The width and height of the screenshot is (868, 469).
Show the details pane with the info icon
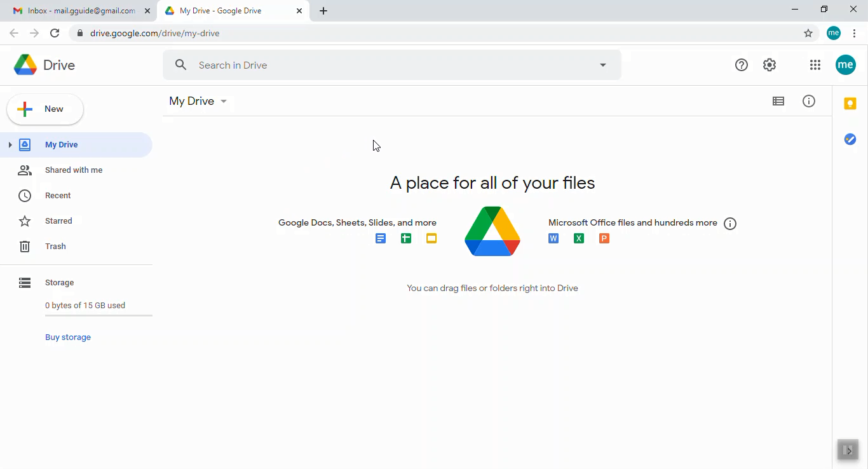[x=809, y=101]
